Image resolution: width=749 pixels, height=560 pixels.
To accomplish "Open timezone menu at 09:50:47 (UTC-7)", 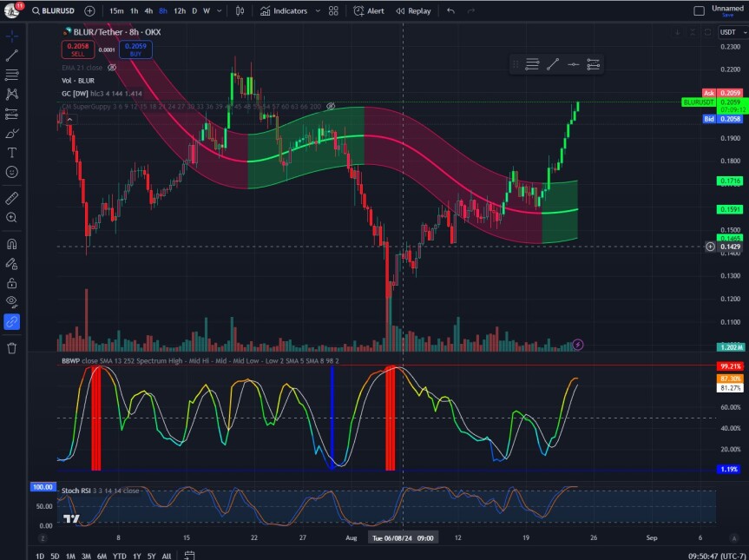I will click(x=718, y=556).
